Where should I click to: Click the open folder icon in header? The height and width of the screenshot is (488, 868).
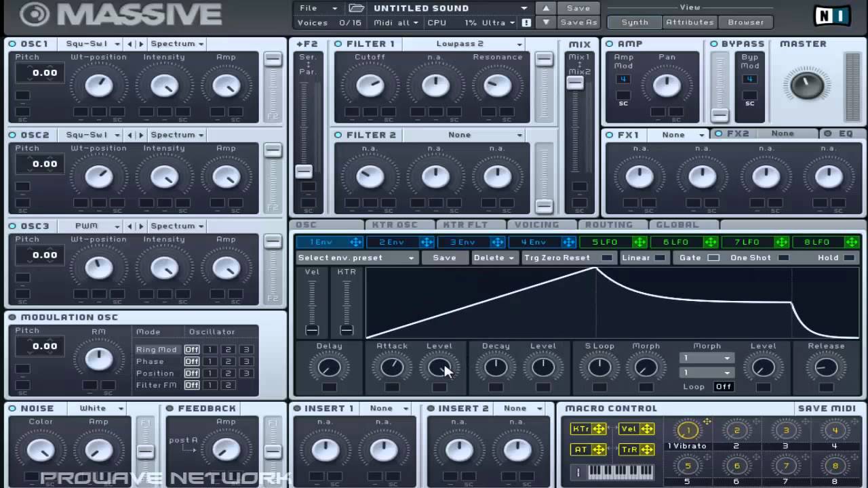(x=356, y=8)
